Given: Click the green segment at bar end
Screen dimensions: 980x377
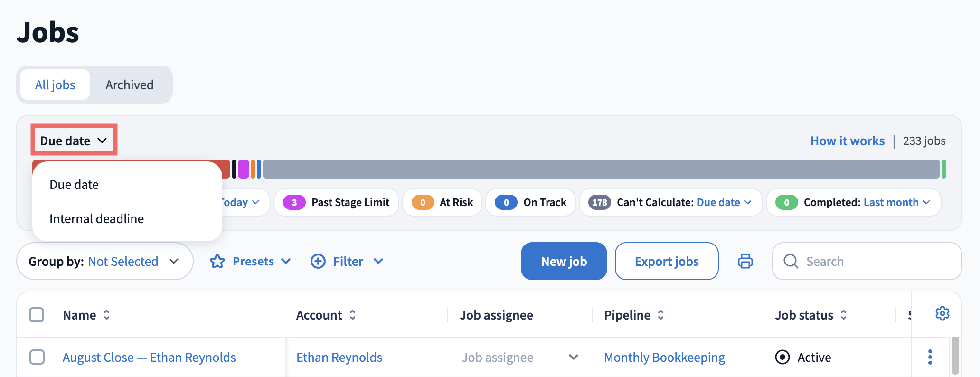Looking at the screenshot, I should pyautogui.click(x=944, y=169).
